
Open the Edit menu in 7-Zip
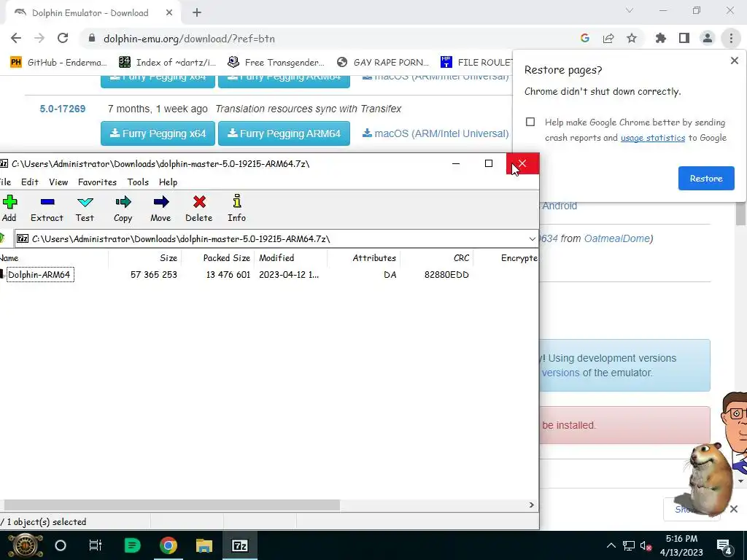pyautogui.click(x=29, y=182)
